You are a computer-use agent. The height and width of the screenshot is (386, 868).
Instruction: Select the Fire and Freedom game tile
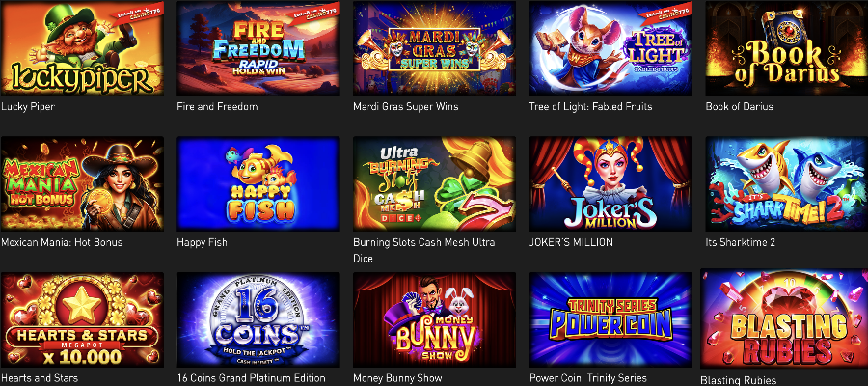pos(258,48)
